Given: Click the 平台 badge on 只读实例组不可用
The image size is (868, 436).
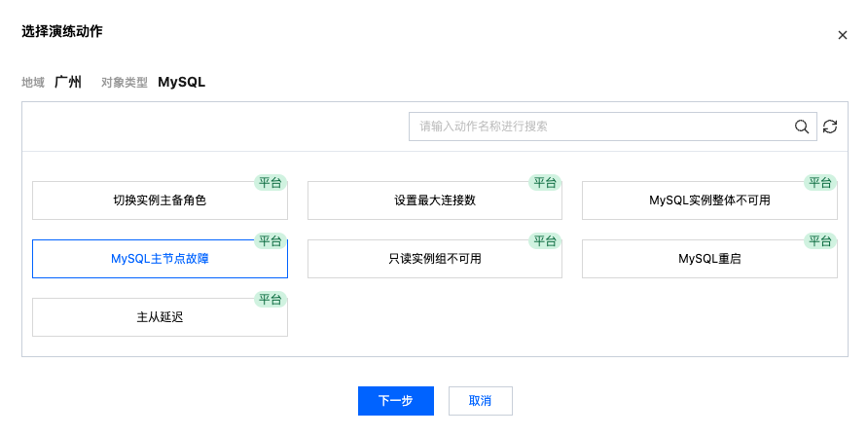Looking at the screenshot, I should pyautogui.click(x=544, y=240).
